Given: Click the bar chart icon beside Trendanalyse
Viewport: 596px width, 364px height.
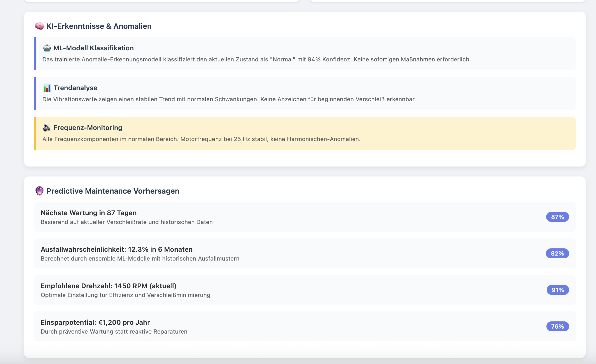Looking at the screenshot, I should [47, 88].
